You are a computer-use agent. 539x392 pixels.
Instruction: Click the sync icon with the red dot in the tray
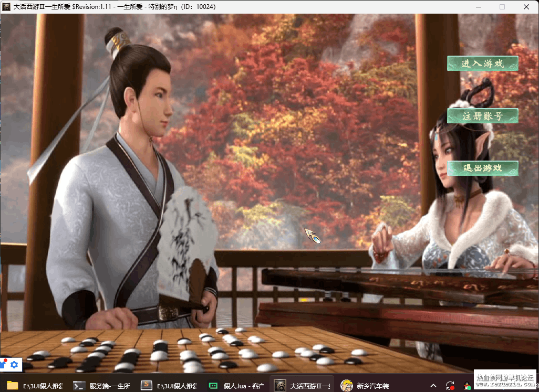(450, 386)
